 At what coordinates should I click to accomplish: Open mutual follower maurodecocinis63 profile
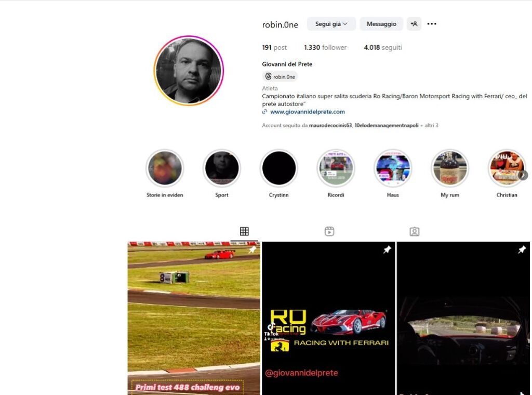(x=330, y=125)
